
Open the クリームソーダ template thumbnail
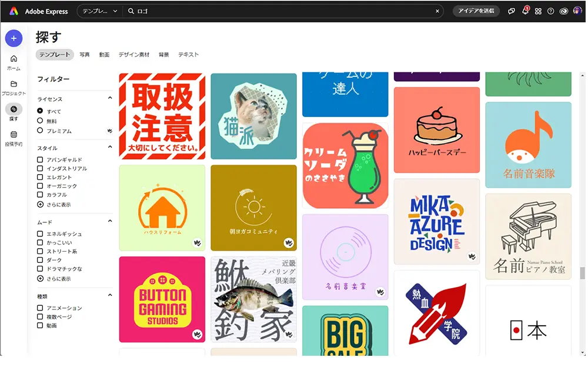pyautogui.click(x=345, y=165)
